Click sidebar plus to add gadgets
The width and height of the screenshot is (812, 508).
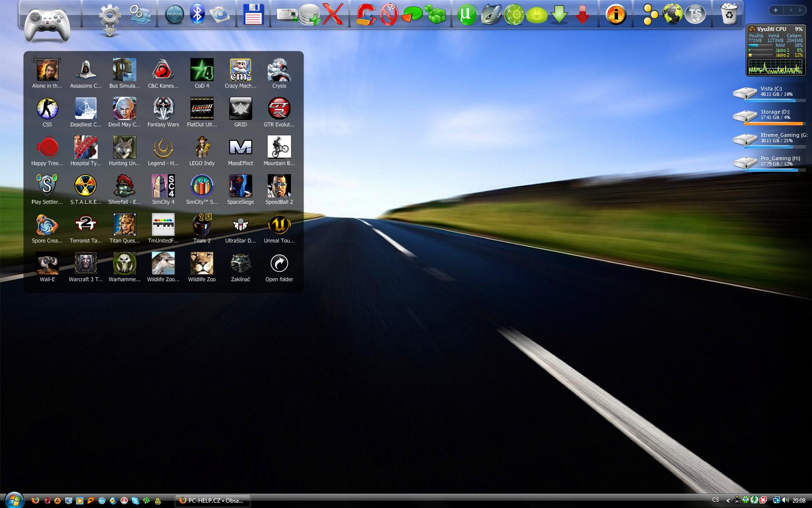coord(775,10)
